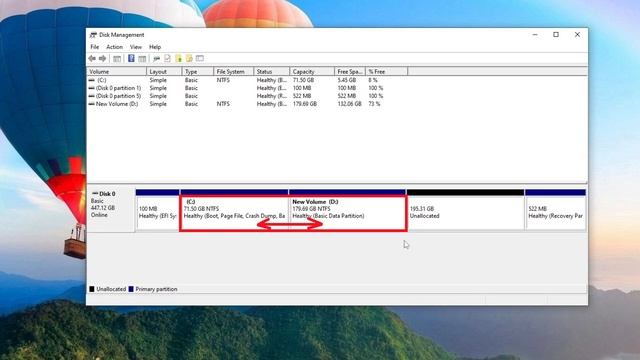Select the 195.31 GB Unallocated block
The height and width of the screenshot is (360, 640).
click(465, 209)
